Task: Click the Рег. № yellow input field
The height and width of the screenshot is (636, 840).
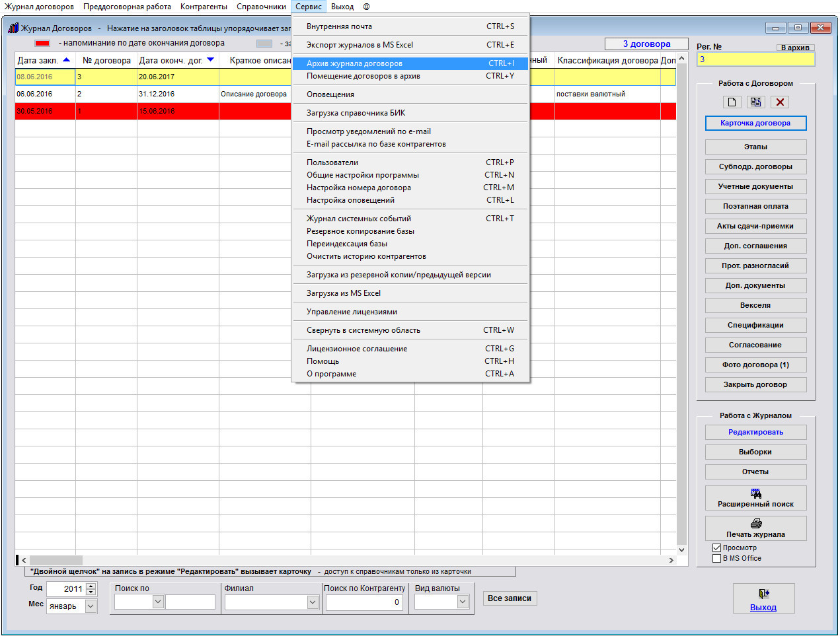Action: 755,59
